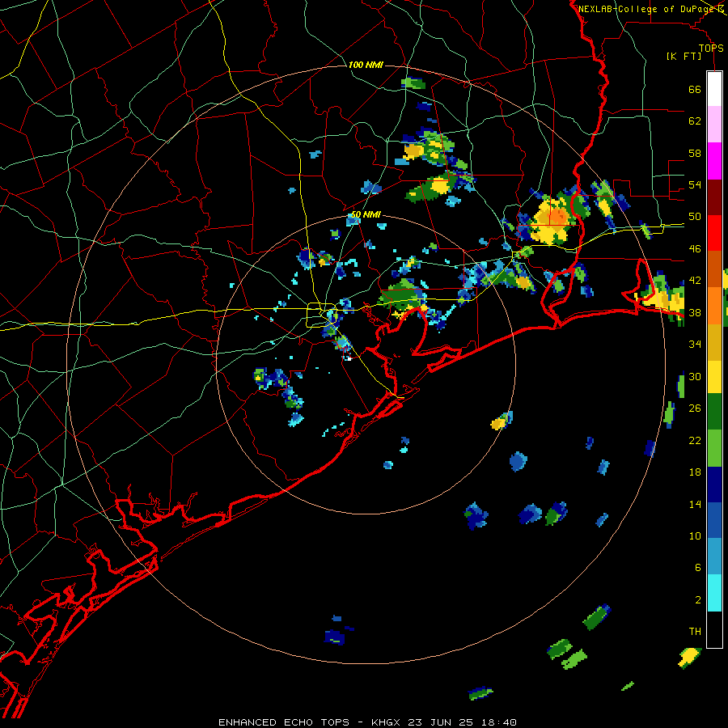Select the magenta legend color band

pos(714,161)
